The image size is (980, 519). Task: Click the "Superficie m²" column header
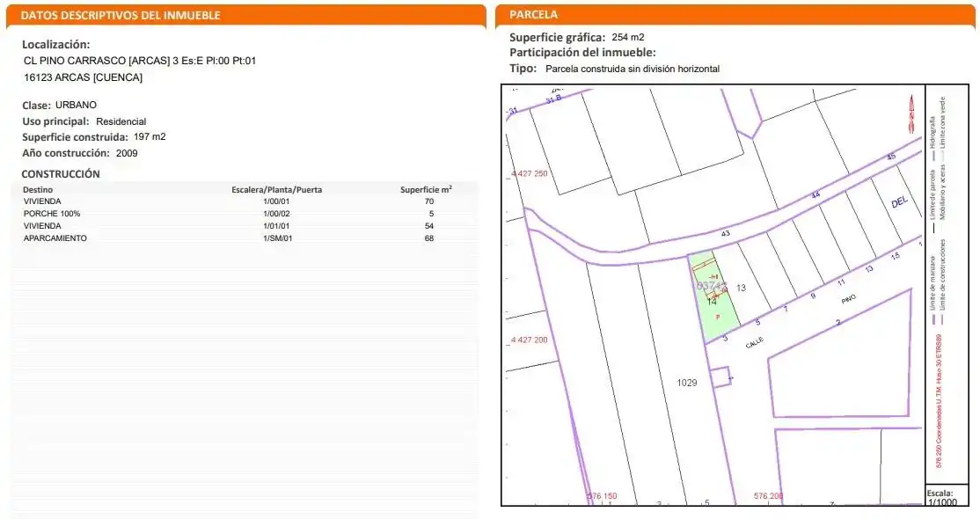(x=427, y=189)
